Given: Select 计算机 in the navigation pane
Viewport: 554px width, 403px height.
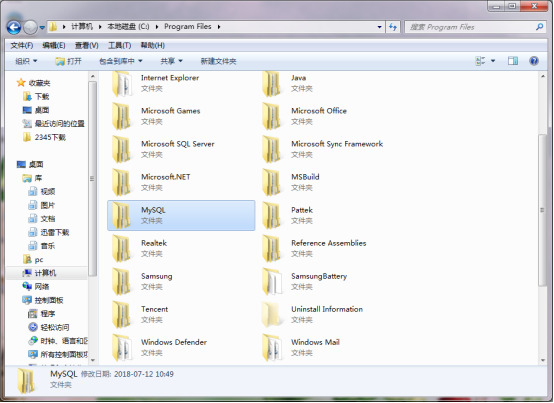Looking at the screenshot, I should point(45,273).
